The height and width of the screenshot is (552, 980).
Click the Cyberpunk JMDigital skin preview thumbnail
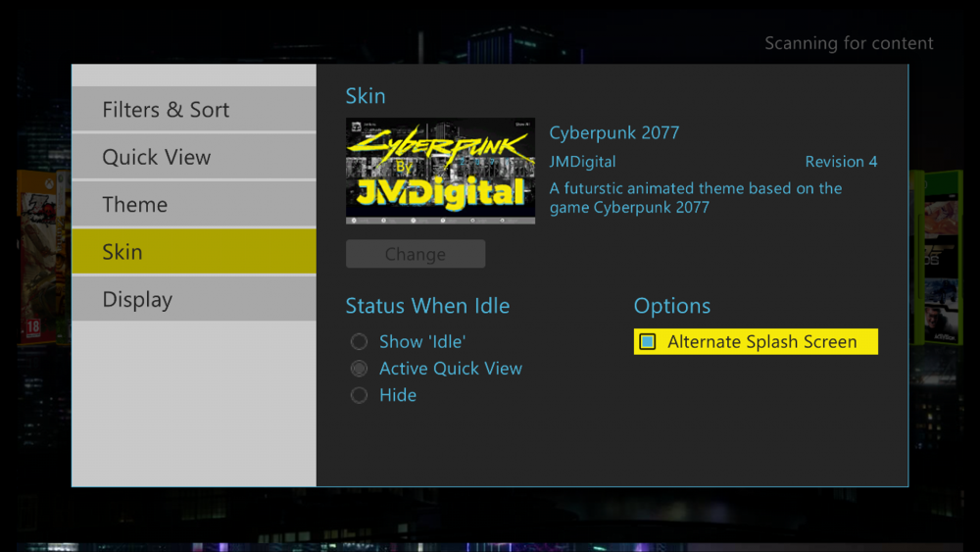[x=440, y=171]
